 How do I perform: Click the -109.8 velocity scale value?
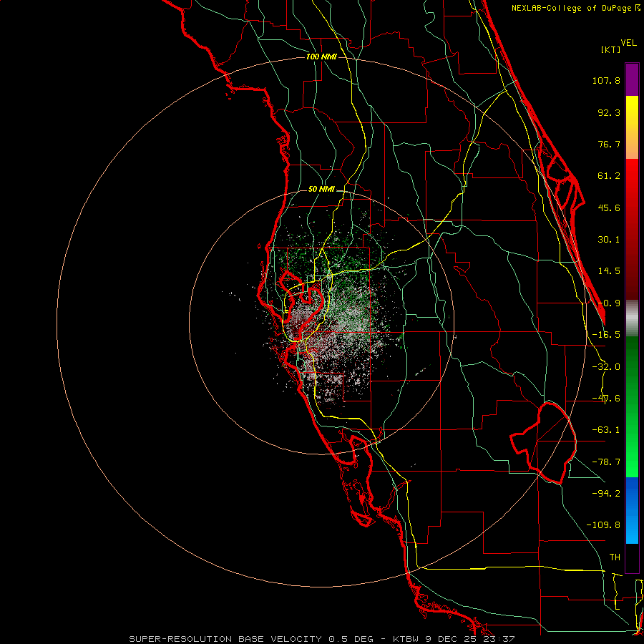point(603,525)
